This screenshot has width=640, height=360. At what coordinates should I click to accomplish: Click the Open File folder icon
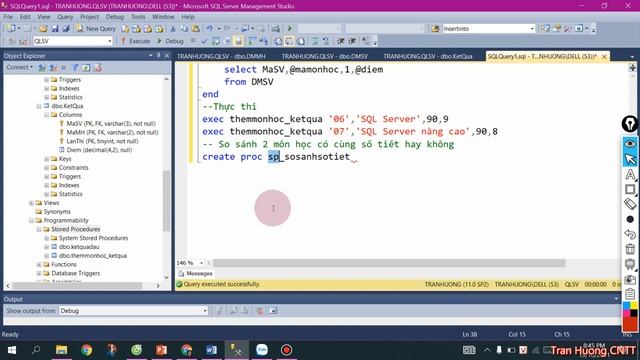pyautogui.click(x=43, y=29)
